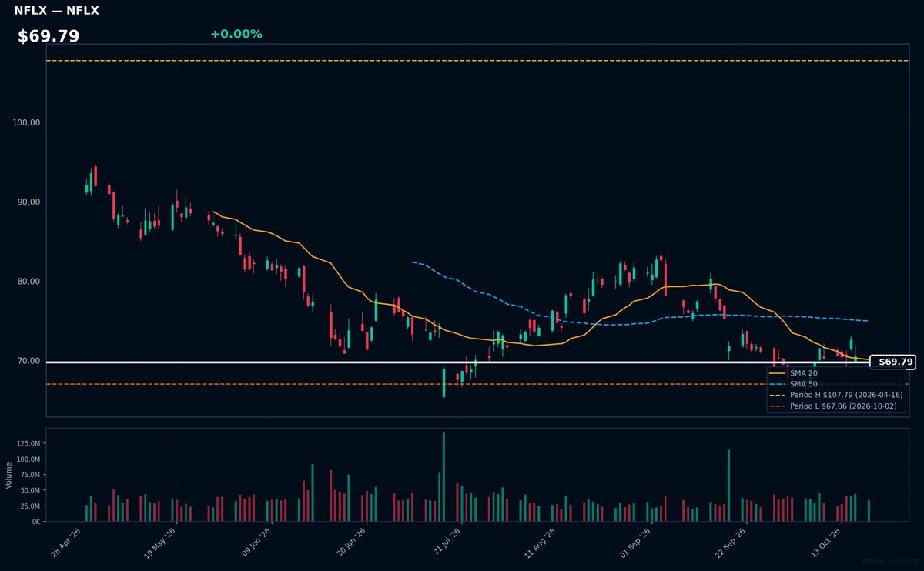Click the 75.0M volume axis label
Screen dimensions: 924x571
(31, 475)
